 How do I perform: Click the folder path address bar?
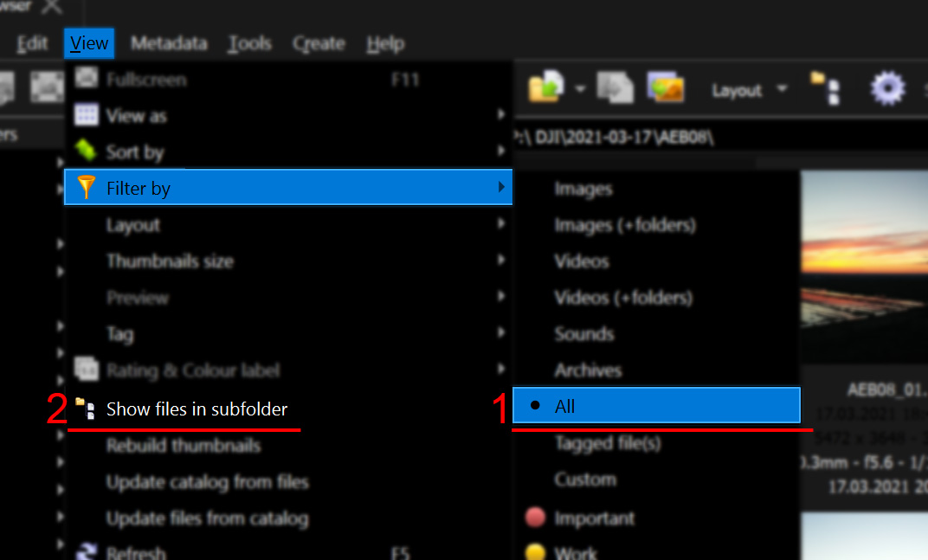[x=720, y=138]
